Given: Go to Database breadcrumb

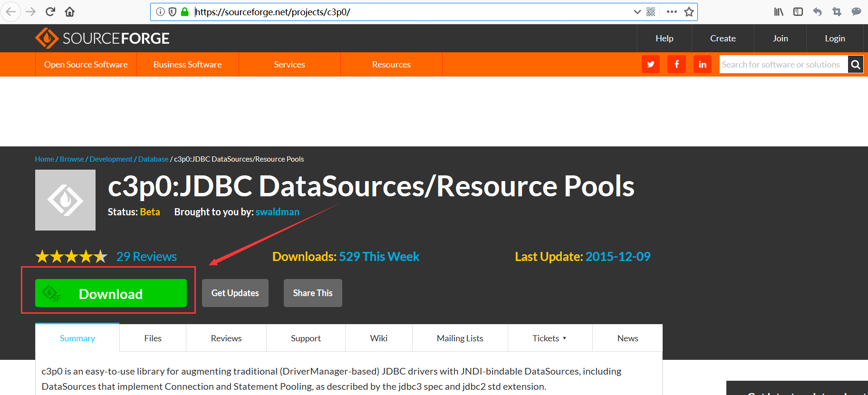Looking at the screenshot, I should click(x=153, y=159).
